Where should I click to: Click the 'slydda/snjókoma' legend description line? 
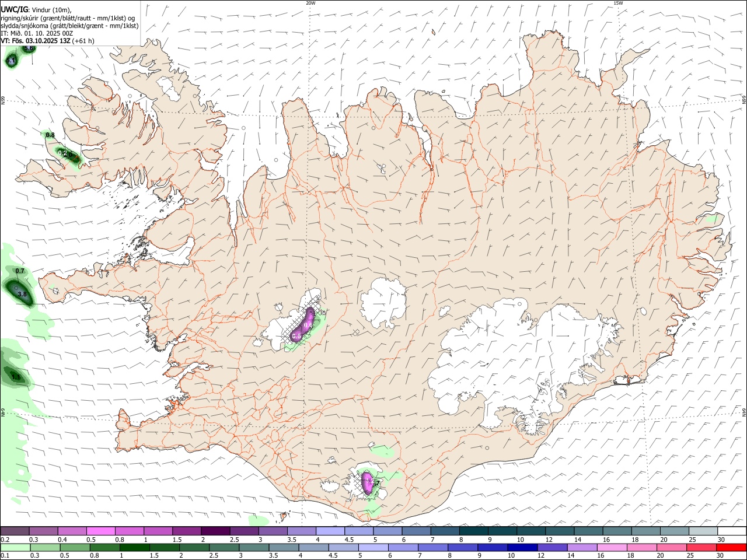tap(70, 25)
